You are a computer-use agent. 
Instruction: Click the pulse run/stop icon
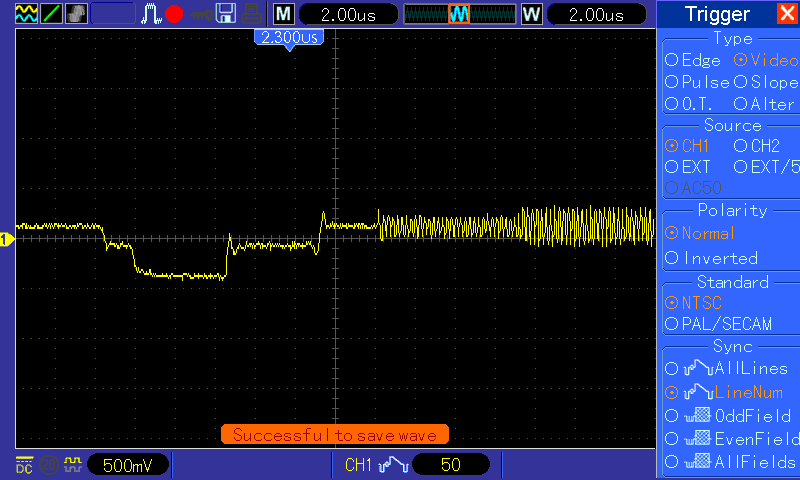(151, 14)
